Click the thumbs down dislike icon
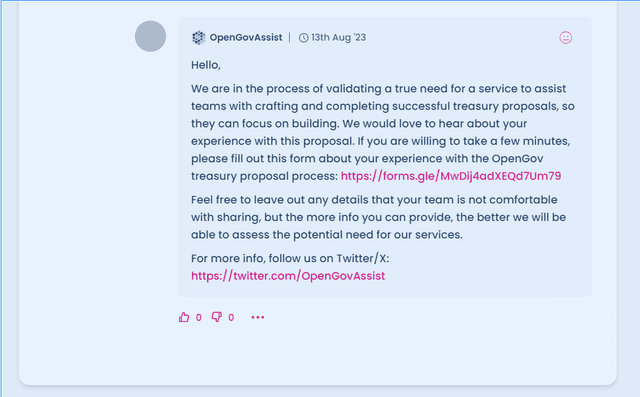The height and width of the screenshot is (397, 640). coord(216,317)
